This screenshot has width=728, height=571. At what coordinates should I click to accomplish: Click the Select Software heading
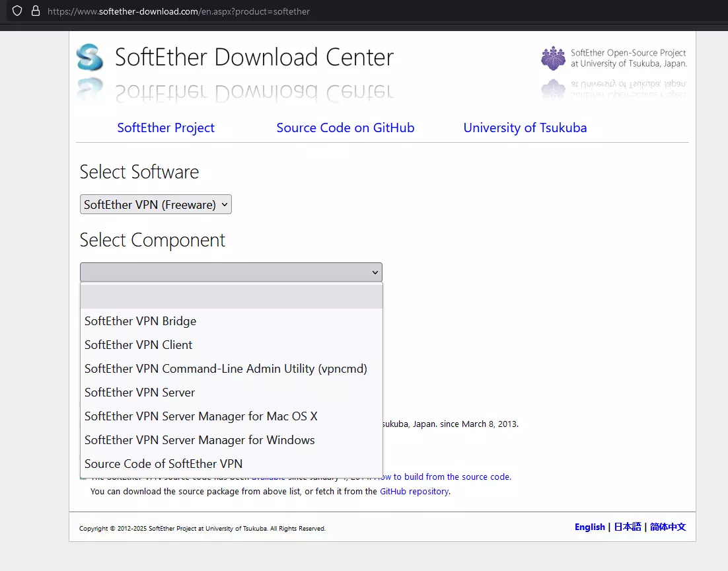139,172
